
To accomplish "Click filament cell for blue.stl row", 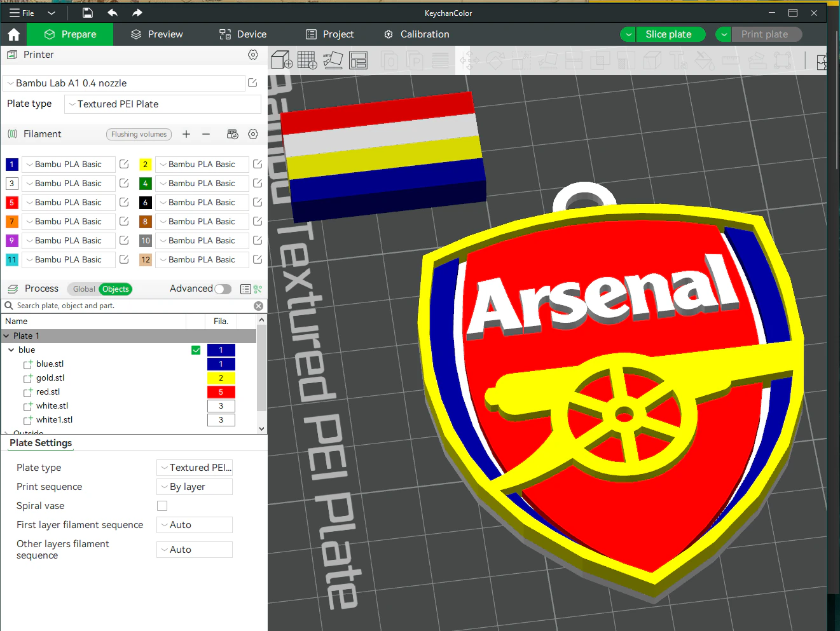I will coord(221,364).
